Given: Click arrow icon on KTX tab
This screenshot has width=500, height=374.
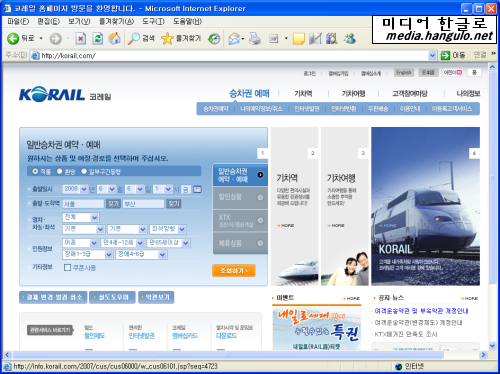Looking at the screenshot, I should [260, 220].
